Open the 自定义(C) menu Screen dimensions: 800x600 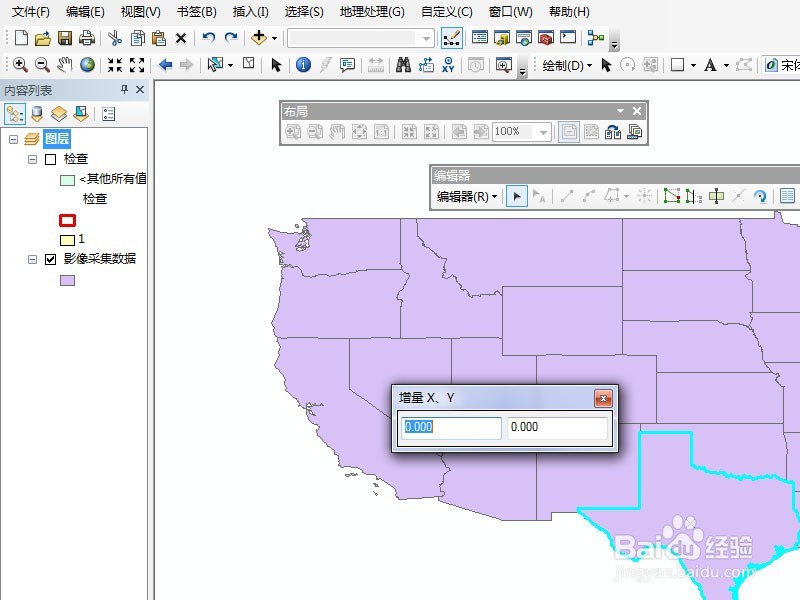point(446,12)
